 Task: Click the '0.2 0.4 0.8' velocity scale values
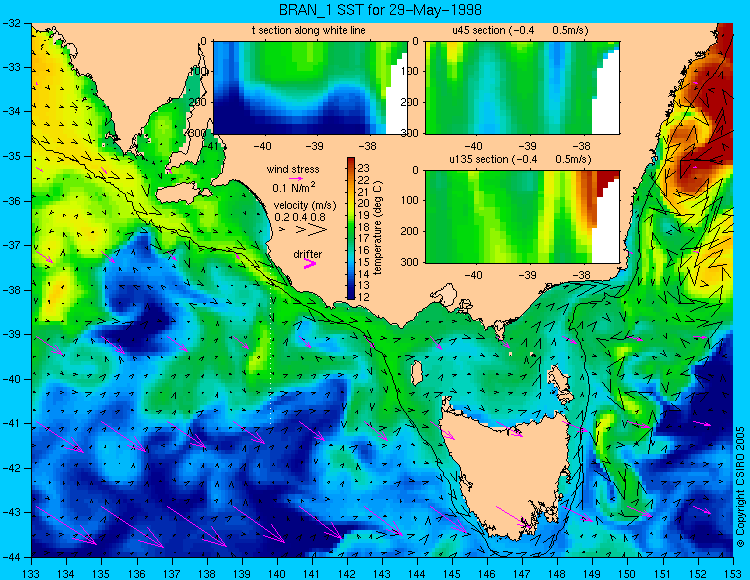point(300,217)
